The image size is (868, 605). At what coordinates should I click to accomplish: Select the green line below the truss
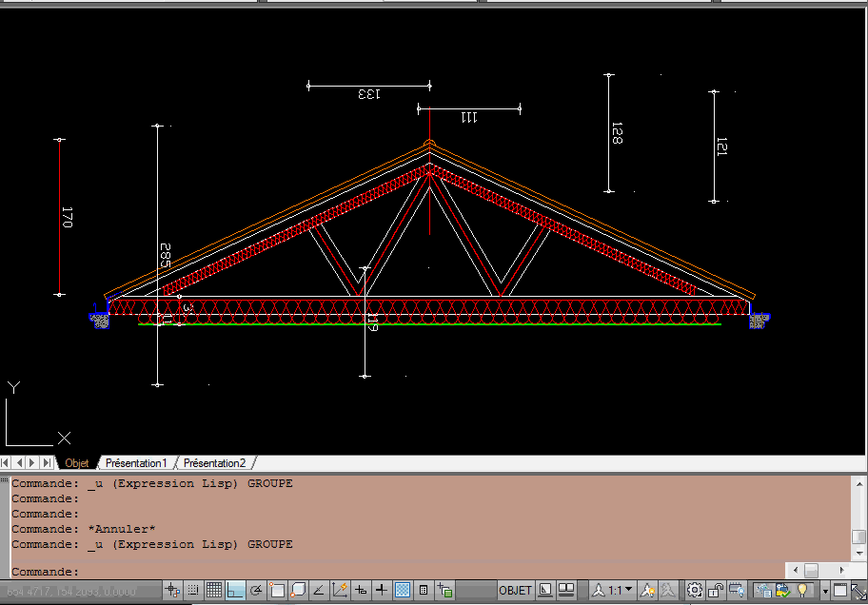(429, 324)
